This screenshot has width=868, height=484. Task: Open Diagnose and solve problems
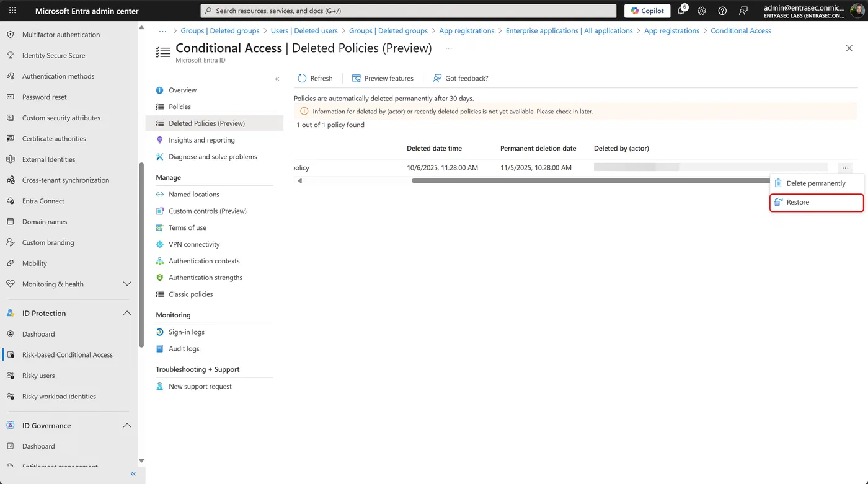tap(214, 157)
